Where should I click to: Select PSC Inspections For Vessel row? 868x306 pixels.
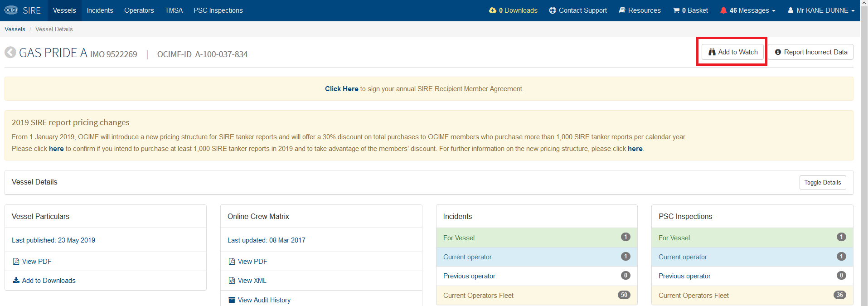tap(752, 238)
